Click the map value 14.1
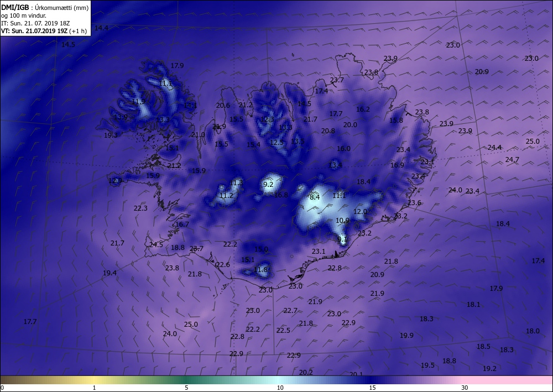This screenshot has height=392, width=553. [190, 106]
